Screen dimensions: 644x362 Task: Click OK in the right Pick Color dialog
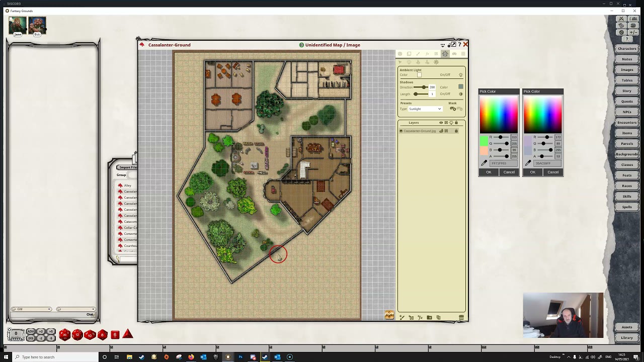pos(532,172)
